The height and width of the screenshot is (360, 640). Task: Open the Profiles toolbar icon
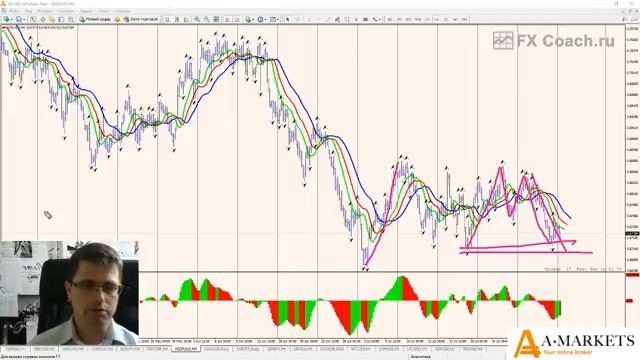coord(19,19)
